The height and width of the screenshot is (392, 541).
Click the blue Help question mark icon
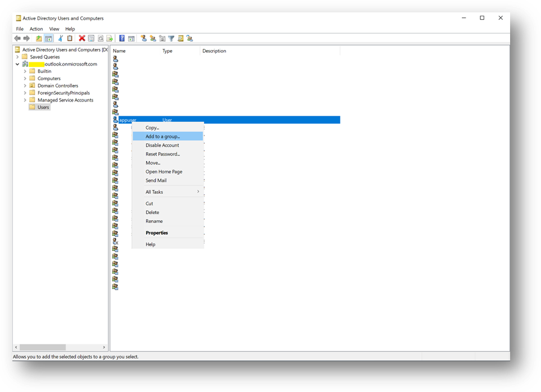tap(122, 38)
